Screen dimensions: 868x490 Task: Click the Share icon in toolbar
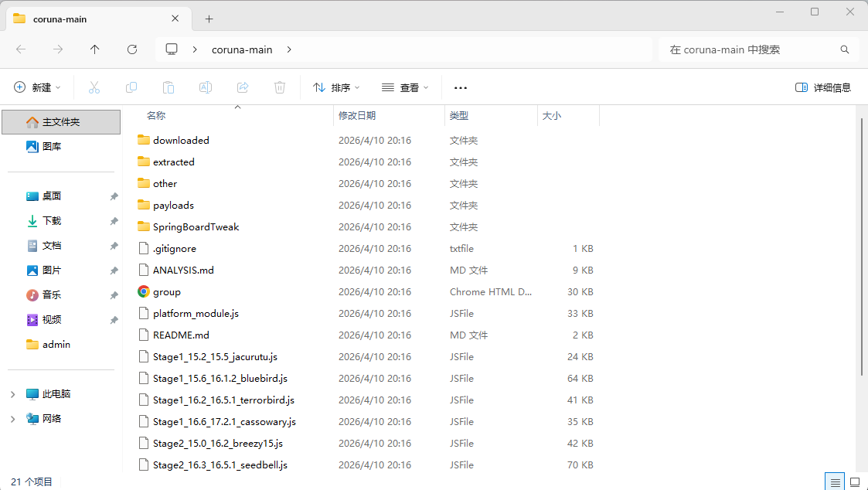click(243, 87)
